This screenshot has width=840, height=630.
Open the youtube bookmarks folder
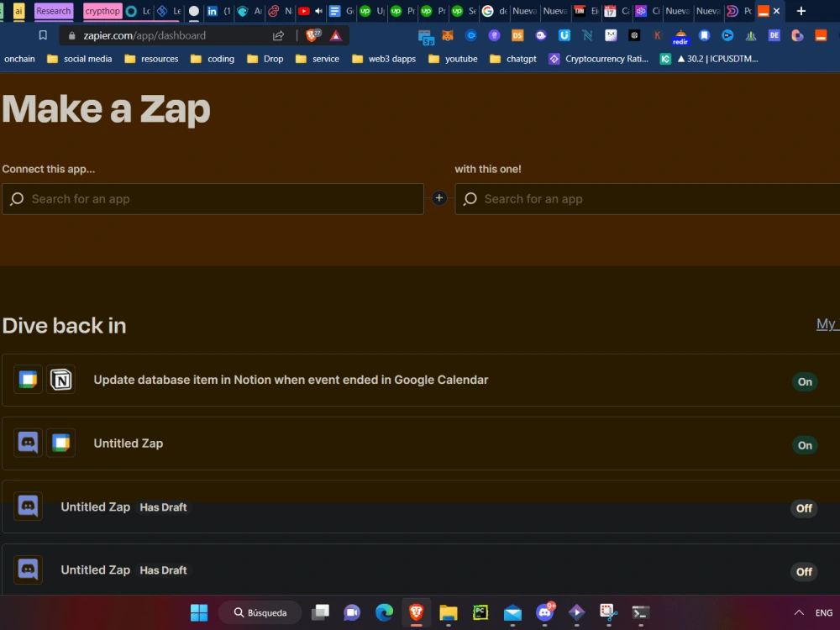[x=453, y=59]
